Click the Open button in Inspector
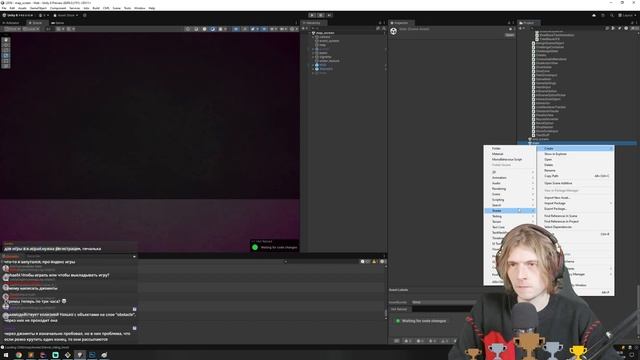This screenshot has width=640, height=360. (509, 35)
